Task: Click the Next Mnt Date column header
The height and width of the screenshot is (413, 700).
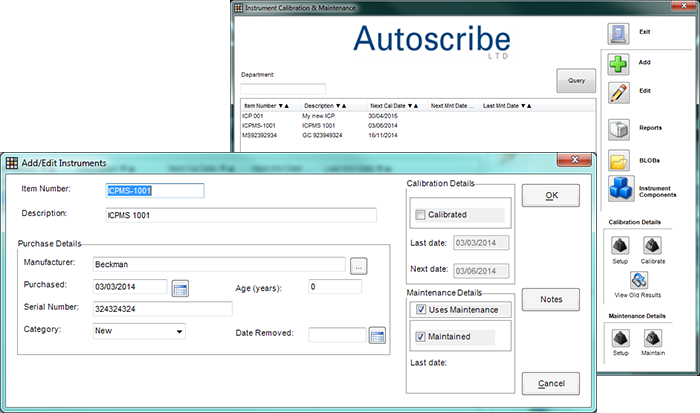Action: (x=452, y=106)
